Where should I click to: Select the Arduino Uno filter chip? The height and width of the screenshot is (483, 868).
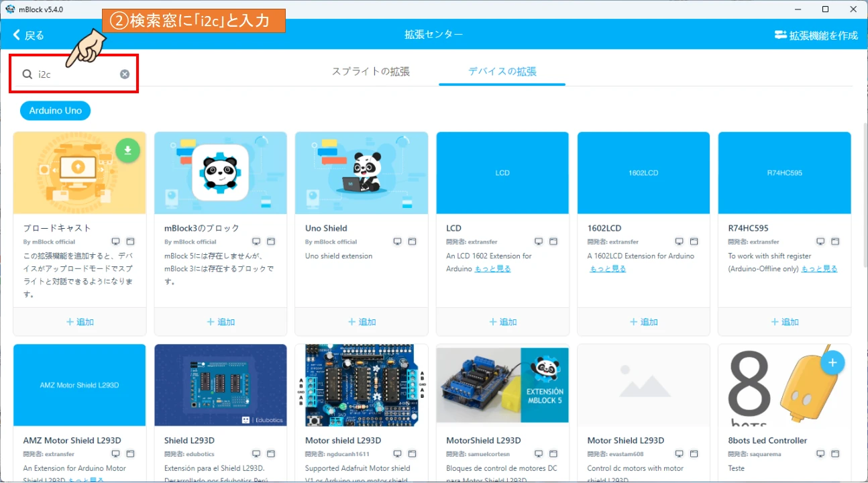click(55, 111)
